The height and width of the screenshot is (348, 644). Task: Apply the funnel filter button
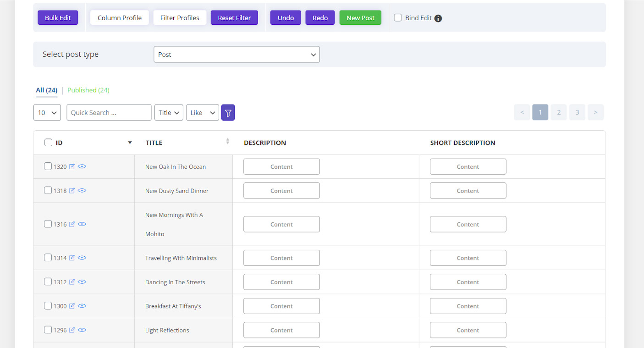pyautogui.click(x=228, y=113)
